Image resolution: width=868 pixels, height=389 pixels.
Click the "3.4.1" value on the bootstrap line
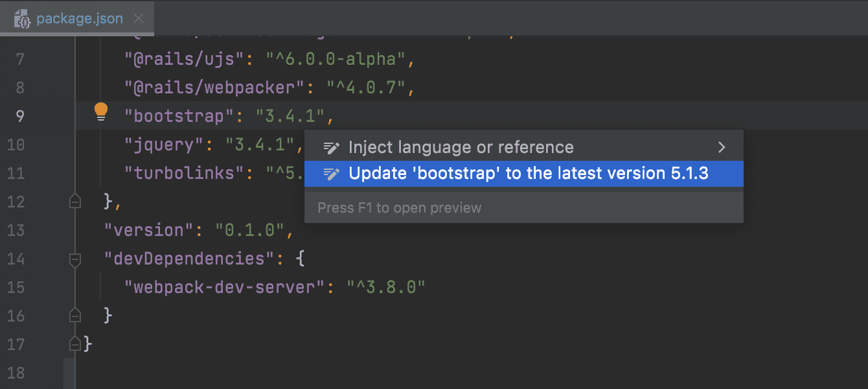point(290,117)
